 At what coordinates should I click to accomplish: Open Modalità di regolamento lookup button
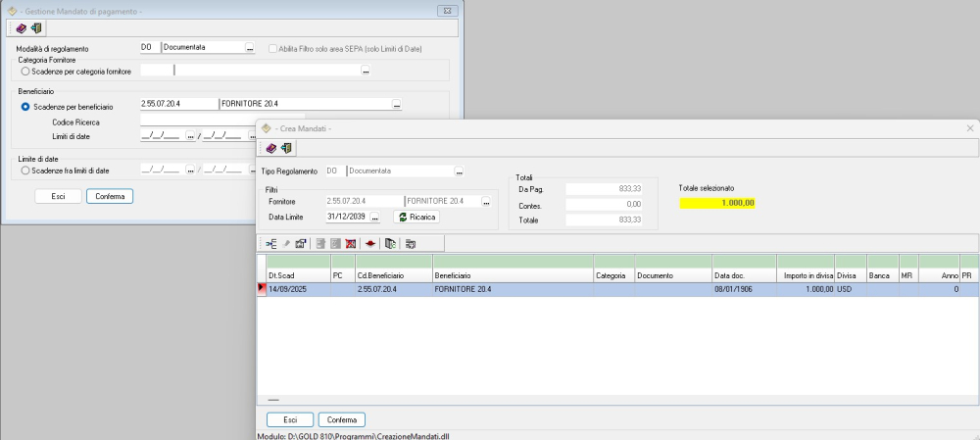pyautogui.click(x=249, y=47)
